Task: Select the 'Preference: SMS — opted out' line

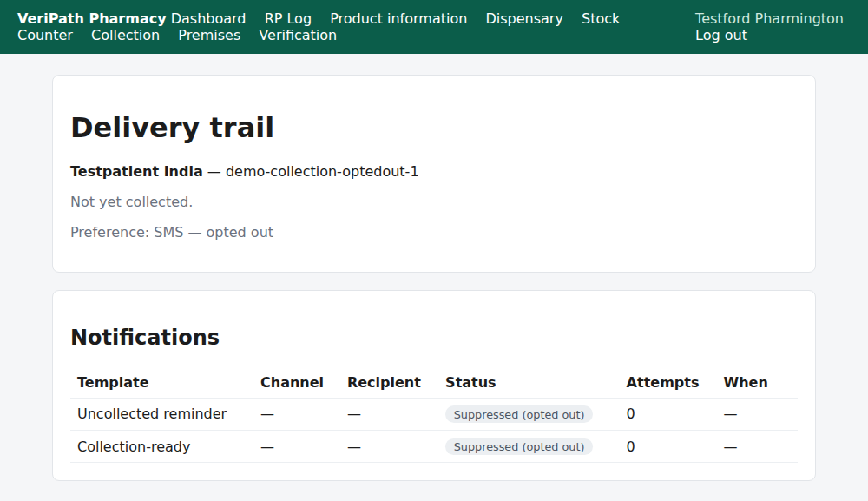Action: (172, 233)
